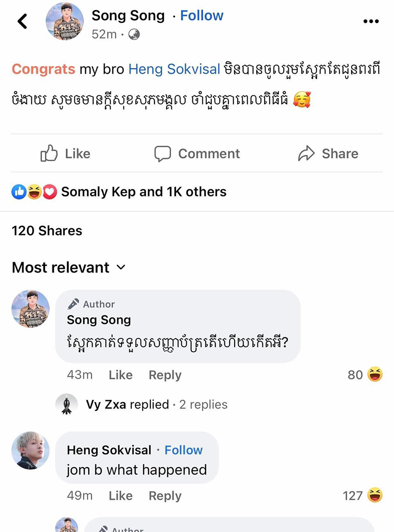This screenshot has height=532, width=394.
Task: Tap the globe public audience icon
Action: pos(134,34)
